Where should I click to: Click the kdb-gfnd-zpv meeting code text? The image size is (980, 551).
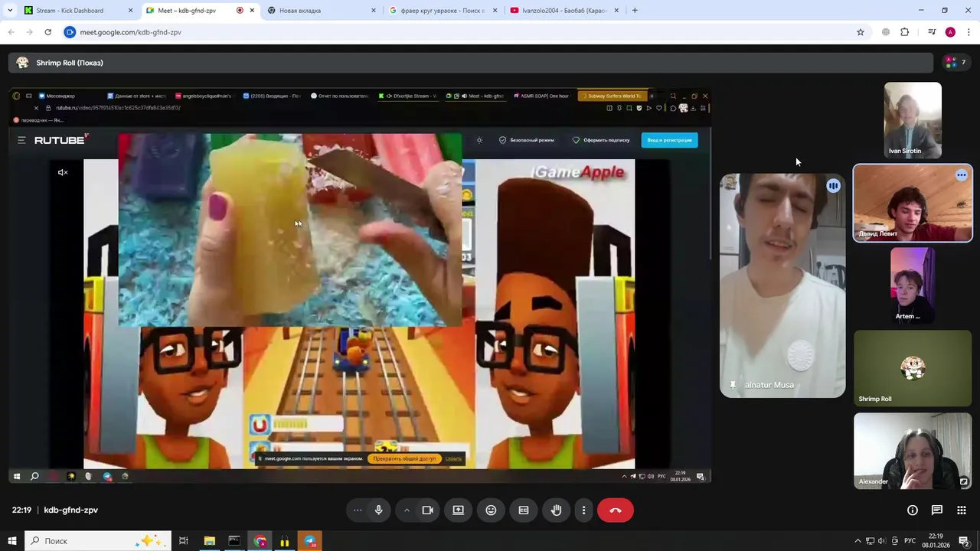click(71, 510)
